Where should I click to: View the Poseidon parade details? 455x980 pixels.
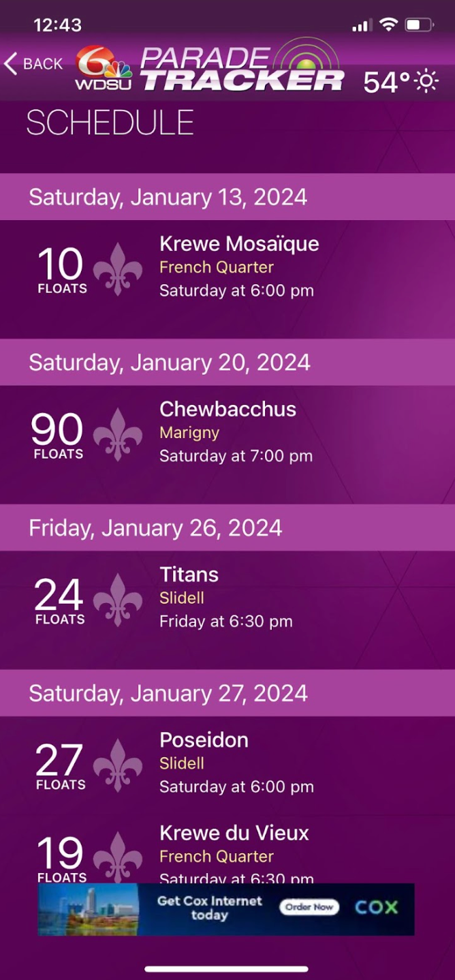[204, 741]
